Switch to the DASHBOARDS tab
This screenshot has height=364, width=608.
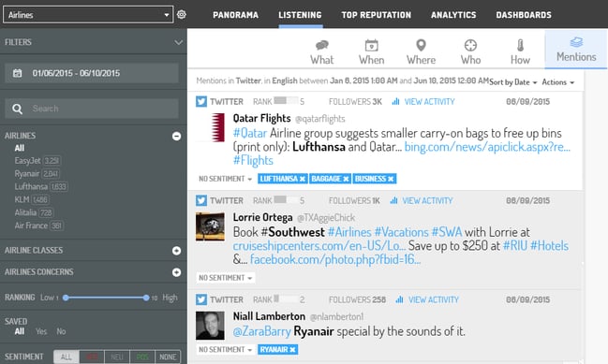point(524,15)
